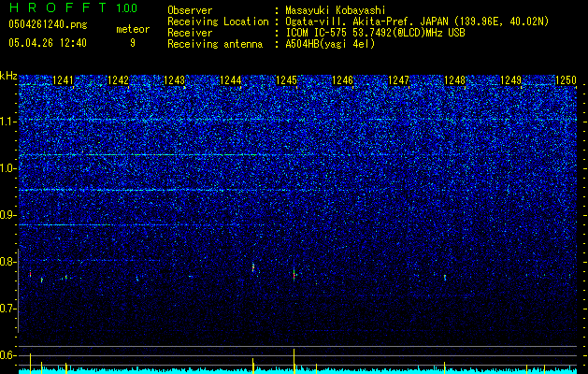Screen dimensions: 588x374
Task: Click the HROFFT 1.0.0 title text
Action: (x=74, y=7)
